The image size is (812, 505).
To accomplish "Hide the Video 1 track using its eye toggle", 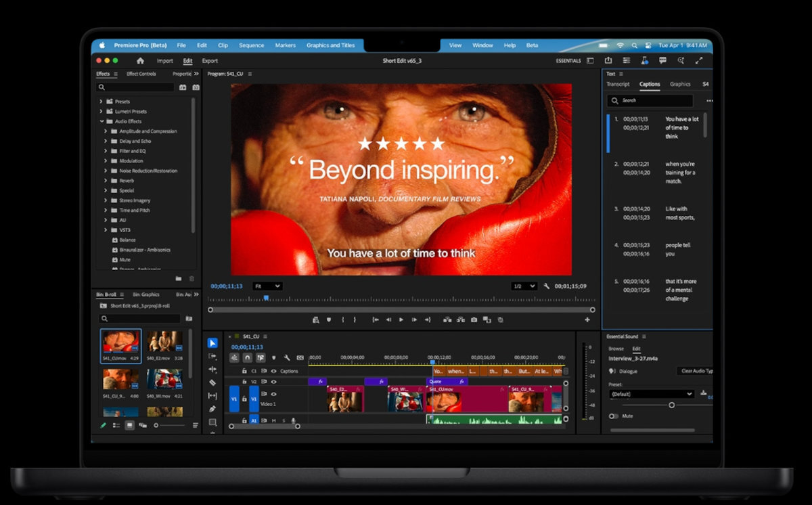I will click(x=273, y=394).
